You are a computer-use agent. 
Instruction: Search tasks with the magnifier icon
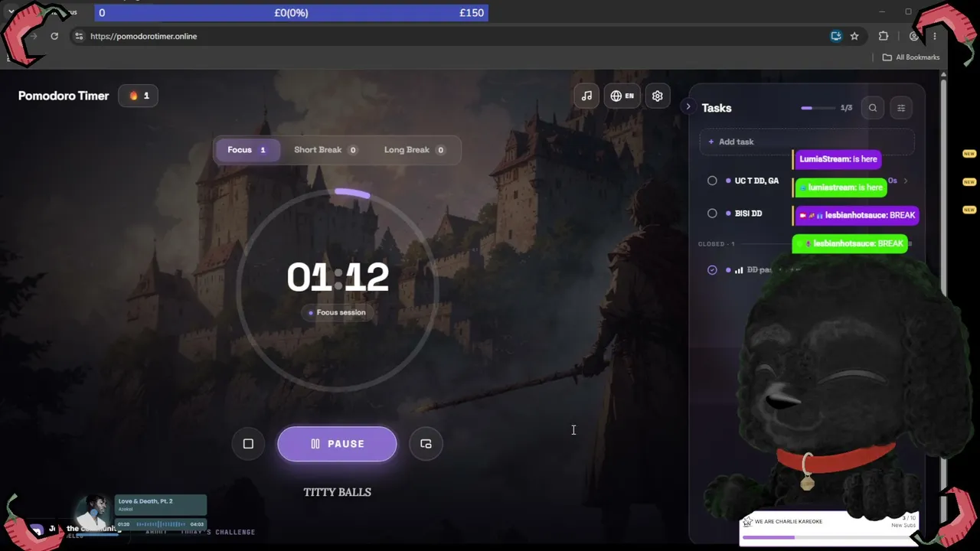tap(873, 108)
